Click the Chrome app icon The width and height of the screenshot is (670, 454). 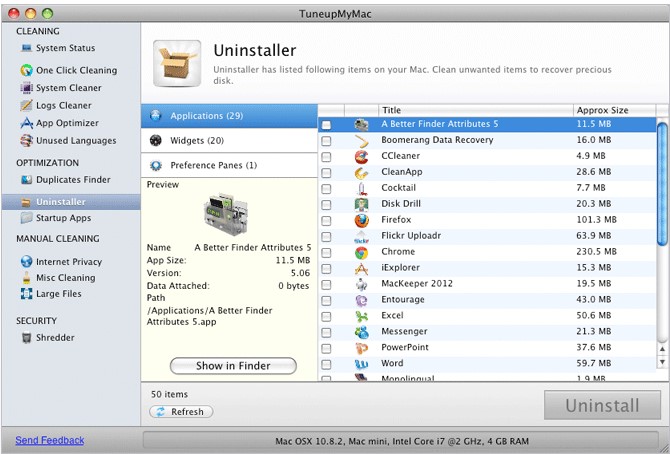click(361, 253)
